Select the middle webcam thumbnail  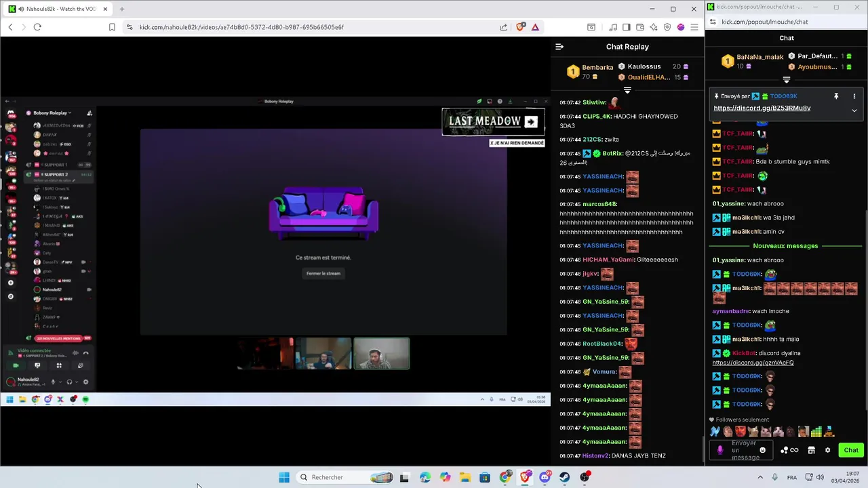pos(323,353)
